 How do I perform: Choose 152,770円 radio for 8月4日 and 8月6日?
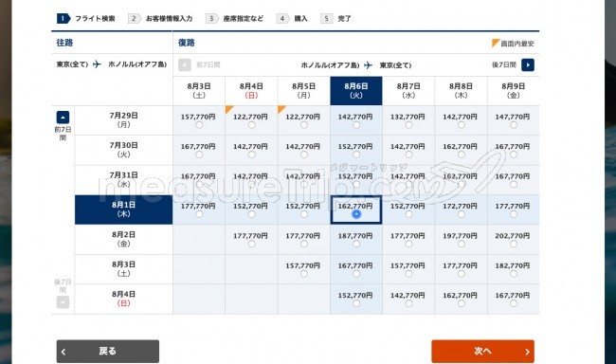click(356, 303)
